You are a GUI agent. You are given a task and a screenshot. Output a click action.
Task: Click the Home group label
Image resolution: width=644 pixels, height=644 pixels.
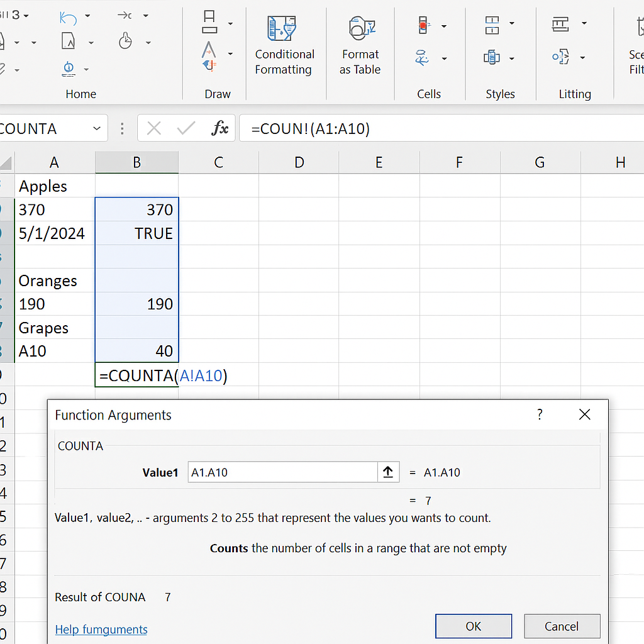point(81,94)
